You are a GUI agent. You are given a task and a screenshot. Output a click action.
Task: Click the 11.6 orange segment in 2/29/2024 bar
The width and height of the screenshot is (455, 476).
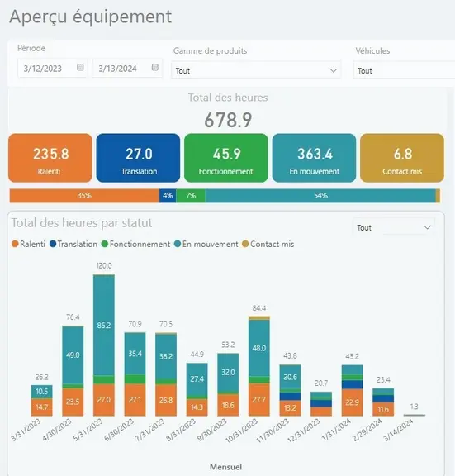pyautogui.click(x=383, y=409)
